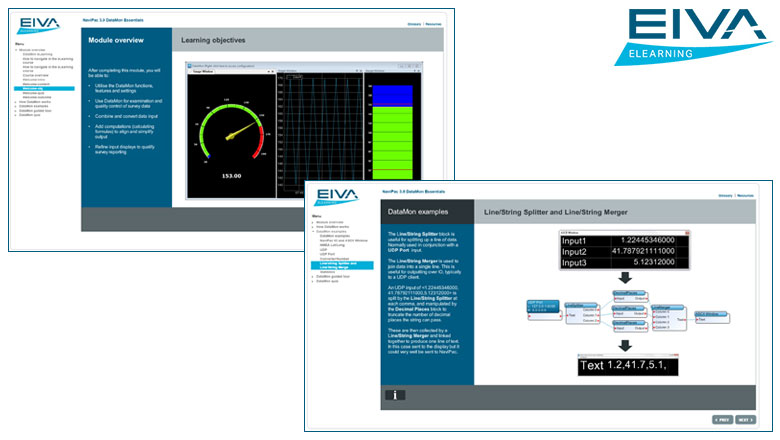Click EIVA logo in back Module overview window
The height and width of the screenshot is (440, 780).
tap(38, 25)
